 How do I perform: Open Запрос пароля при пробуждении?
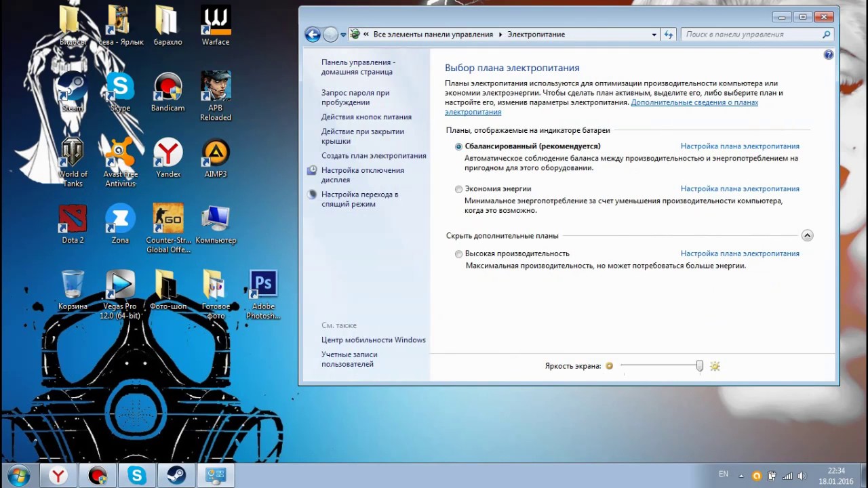355,98
